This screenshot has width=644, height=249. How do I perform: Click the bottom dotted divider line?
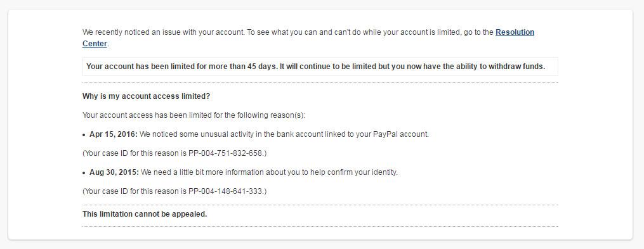320,226
